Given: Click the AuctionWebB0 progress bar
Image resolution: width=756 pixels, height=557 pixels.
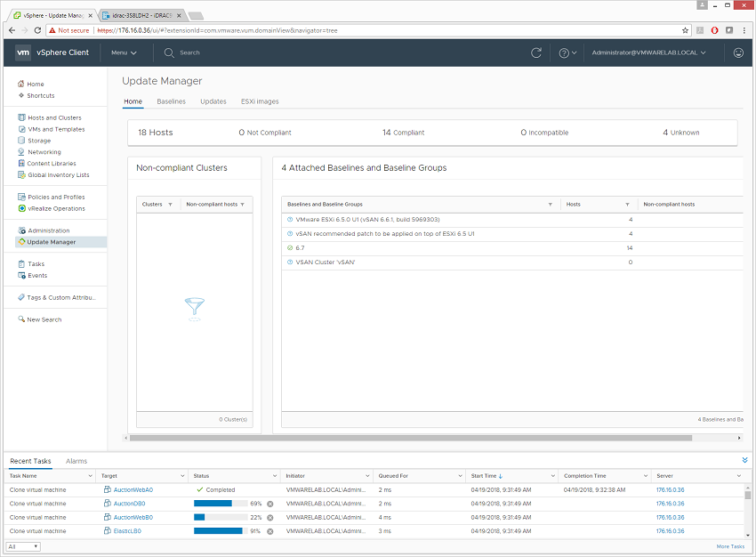Looking at the screenshot, I should pyautogui.click(x=220, y=517).
